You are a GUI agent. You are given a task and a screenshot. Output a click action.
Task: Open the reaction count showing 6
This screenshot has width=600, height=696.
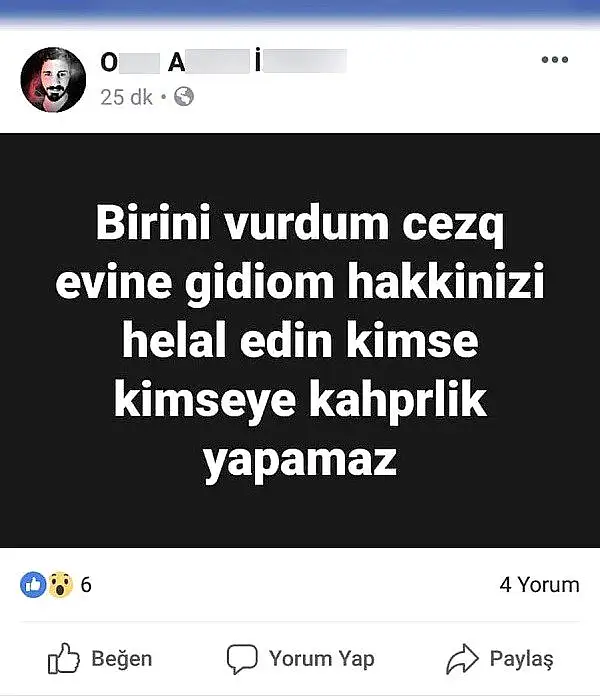click(86, 585)
